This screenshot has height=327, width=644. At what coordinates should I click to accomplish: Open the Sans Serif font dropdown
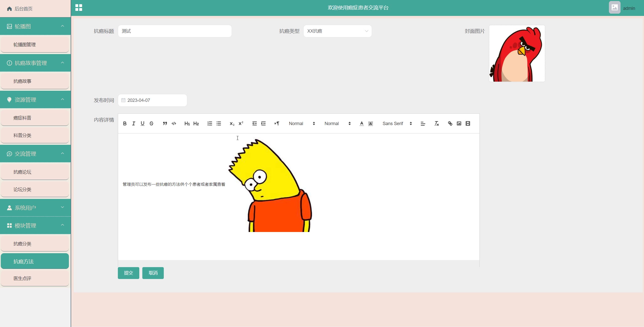pos(397,124)
